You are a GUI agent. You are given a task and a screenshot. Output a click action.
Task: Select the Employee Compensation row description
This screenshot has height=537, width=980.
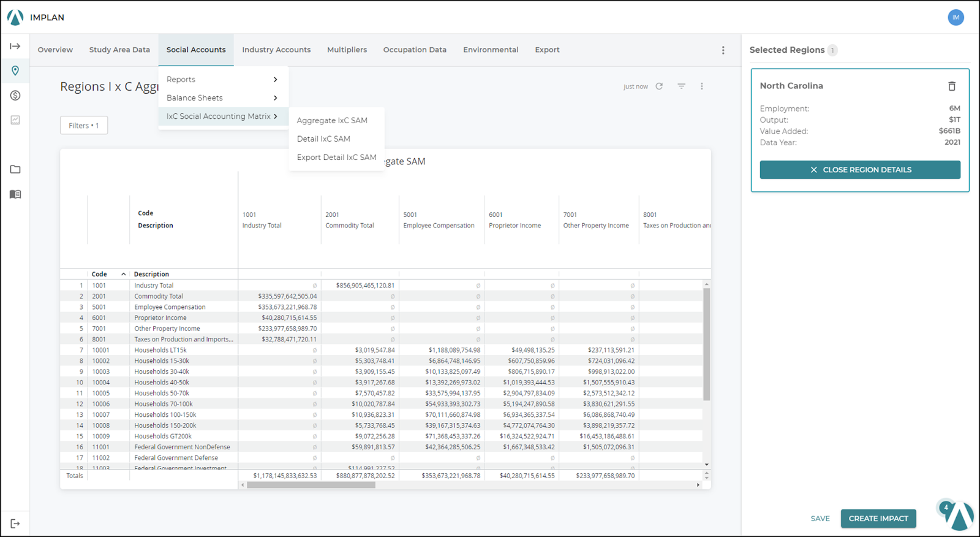point(170,307)
